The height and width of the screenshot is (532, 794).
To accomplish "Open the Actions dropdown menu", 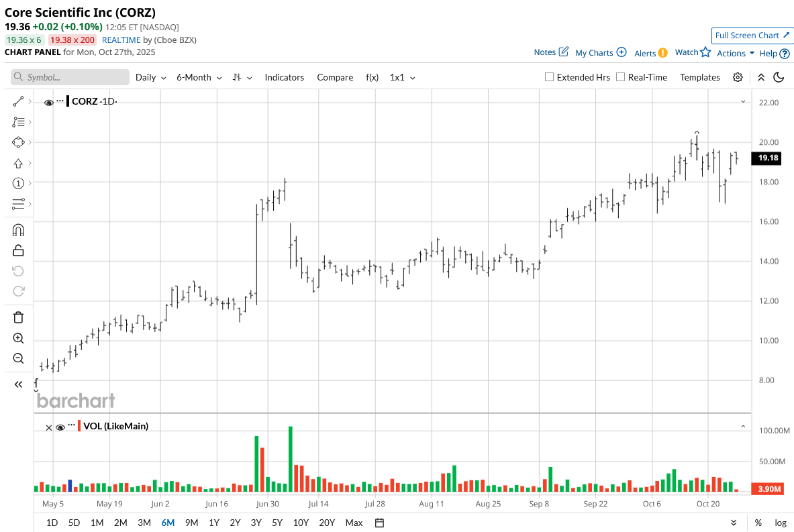I will (736, 53).
